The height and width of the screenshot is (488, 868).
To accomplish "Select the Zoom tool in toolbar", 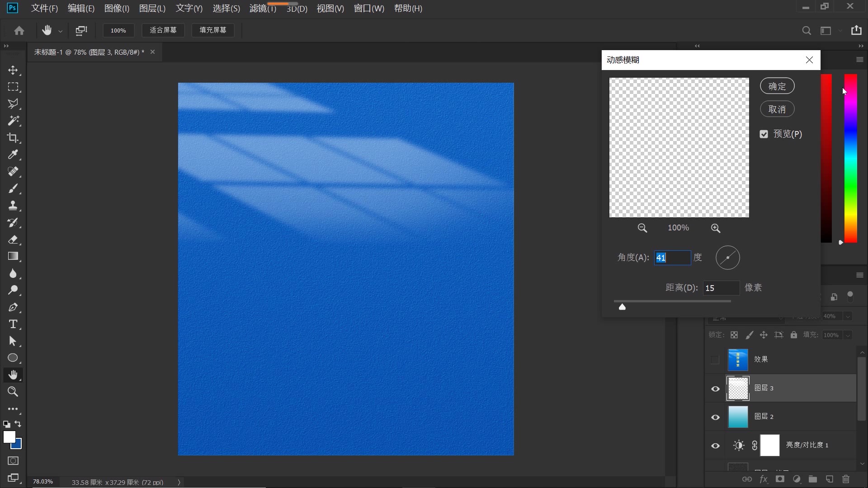I will pos(13,392).
